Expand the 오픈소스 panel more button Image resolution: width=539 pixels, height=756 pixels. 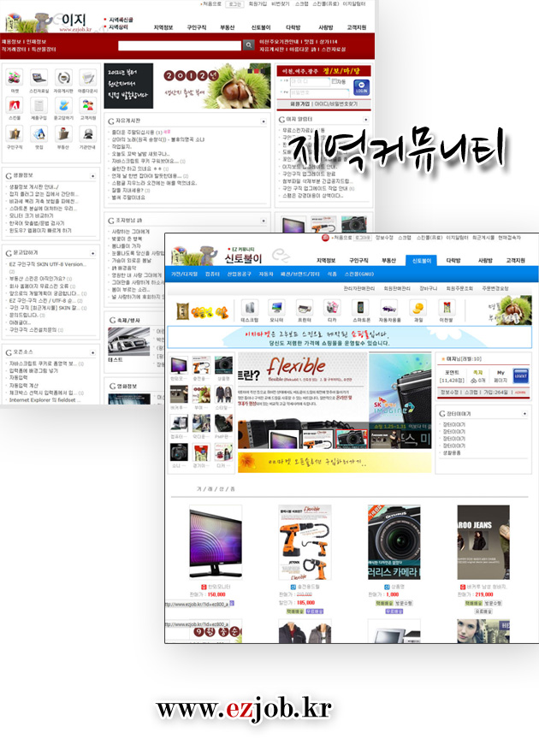pos(92,352)
